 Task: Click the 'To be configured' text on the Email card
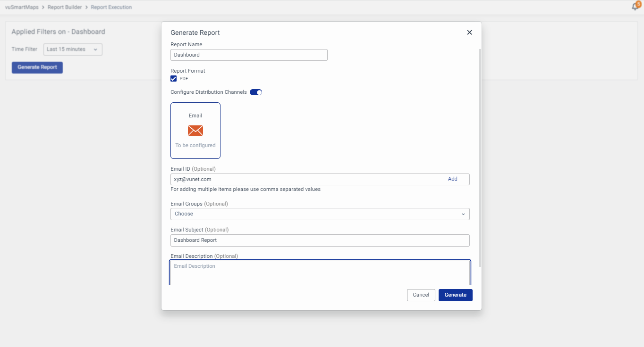(195, 146)
